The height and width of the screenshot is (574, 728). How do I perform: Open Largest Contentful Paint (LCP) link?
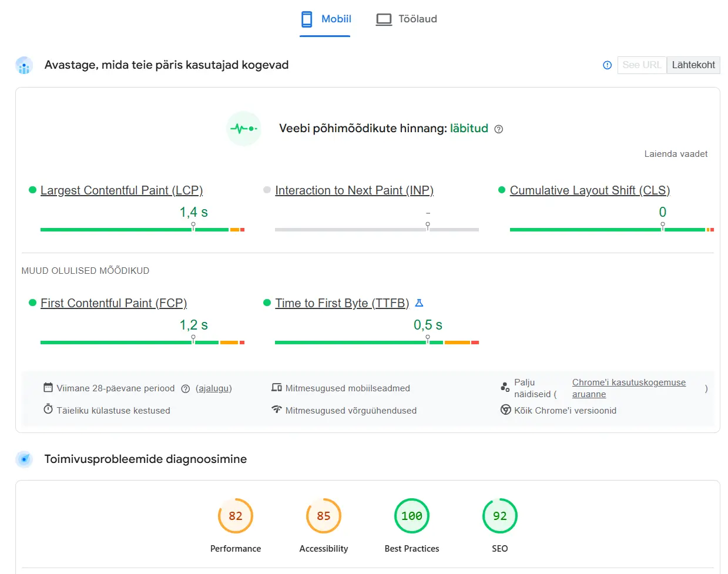tap(122, 190)
